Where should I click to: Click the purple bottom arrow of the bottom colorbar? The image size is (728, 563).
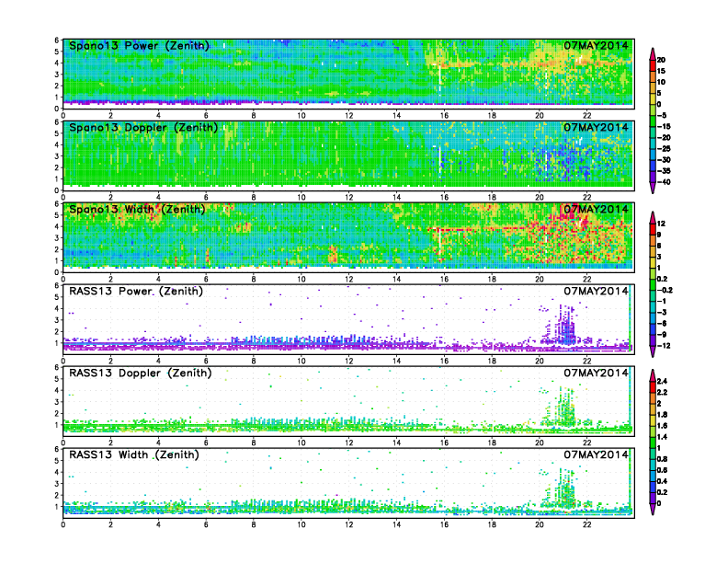[653, 509]
